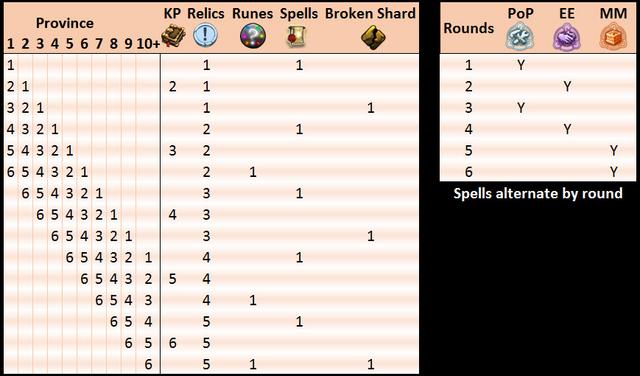Click the Y under MM for round 6
This screenshot has height=376, width=640.
(x=613, y=172)
